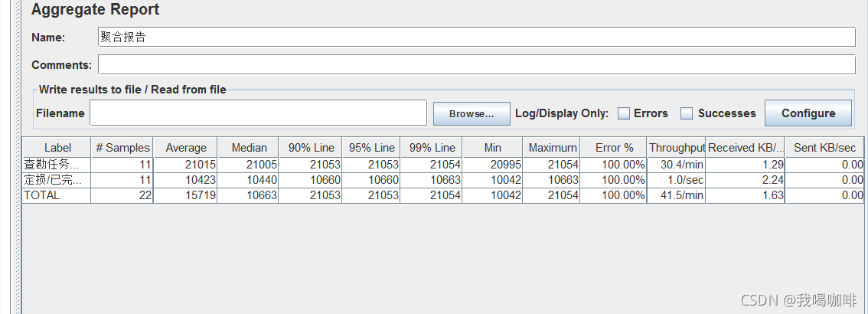This screenshot has width=868, height=314.
Task: Click the Filename input field
Action: pyautogui.click(x=258, y=113)
